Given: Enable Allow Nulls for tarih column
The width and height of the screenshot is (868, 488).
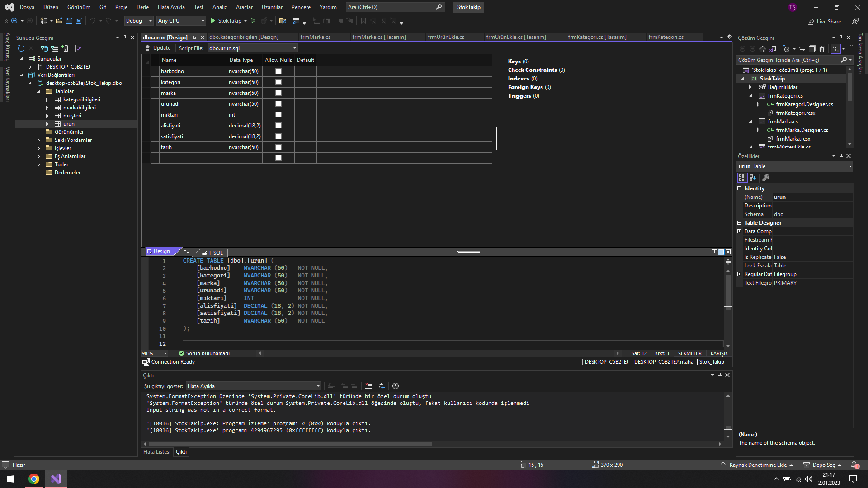Looking at the screenshot, I should [x=278, y=147].
